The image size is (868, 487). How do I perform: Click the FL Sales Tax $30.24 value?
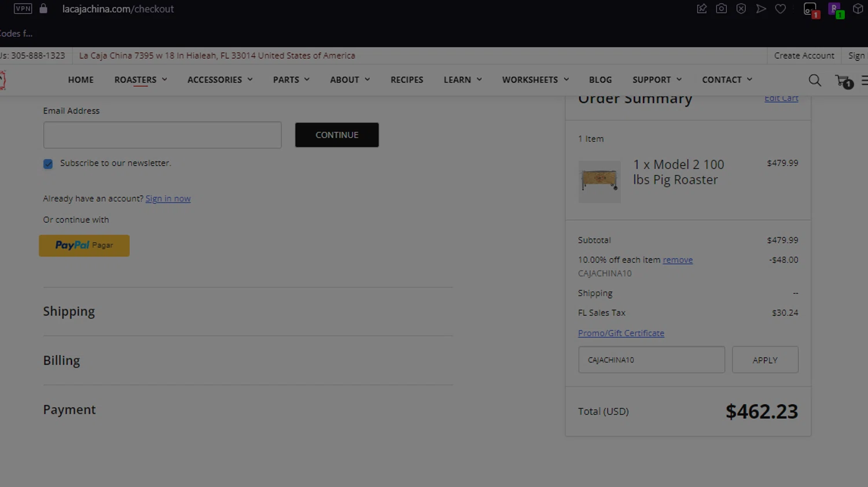pyautogui.click(x=785, y=313)
